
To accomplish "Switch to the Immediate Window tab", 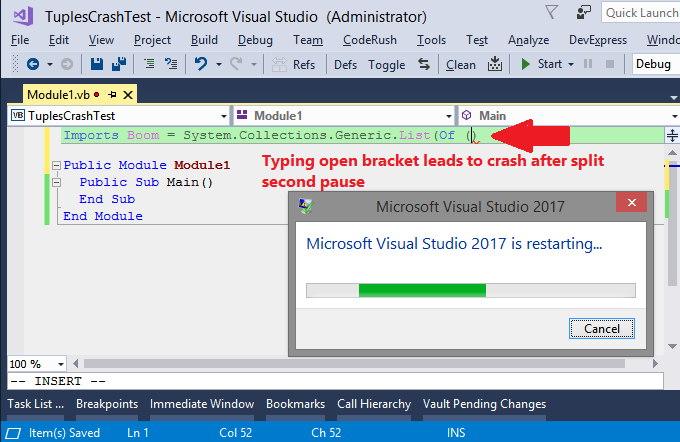I will tap(202, 404).
